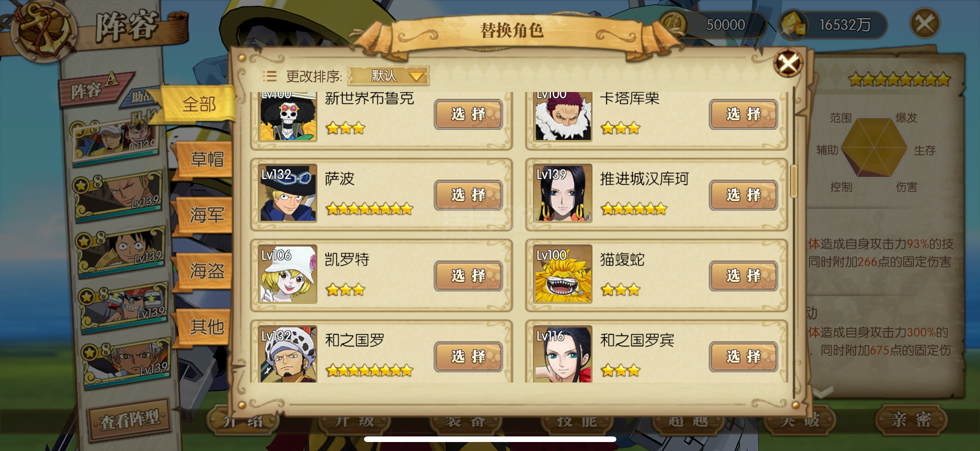Click the Nekomamushi lion portrait
The width and height of the screenshot is (980, 451).
click(x=562, y=274)
